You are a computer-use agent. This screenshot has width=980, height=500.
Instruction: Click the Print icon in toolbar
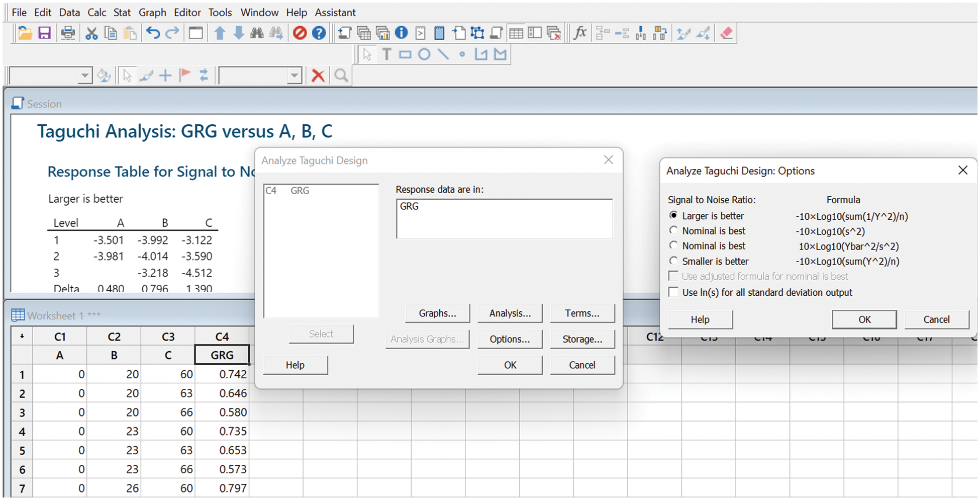(67, 33)
